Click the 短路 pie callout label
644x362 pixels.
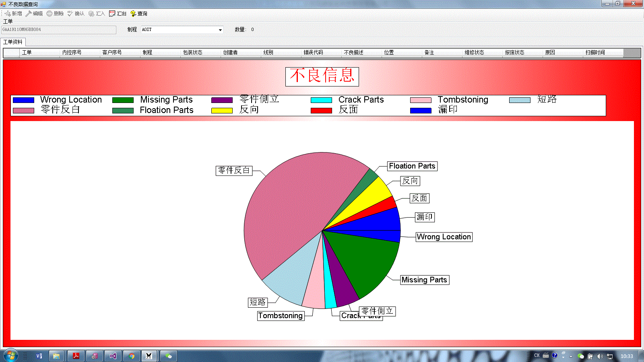click(x=258, y=302)
